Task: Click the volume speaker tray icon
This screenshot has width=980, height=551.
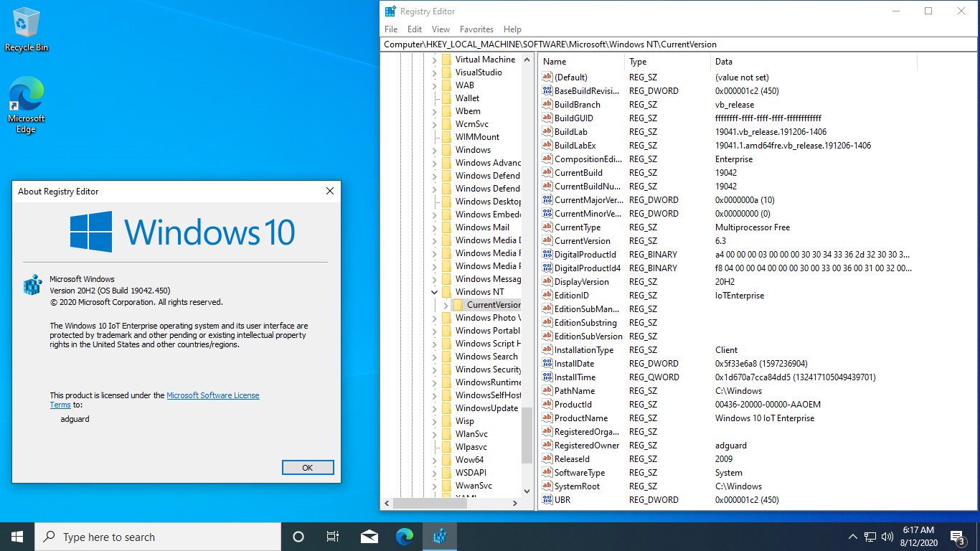Action: coord(887,537)
